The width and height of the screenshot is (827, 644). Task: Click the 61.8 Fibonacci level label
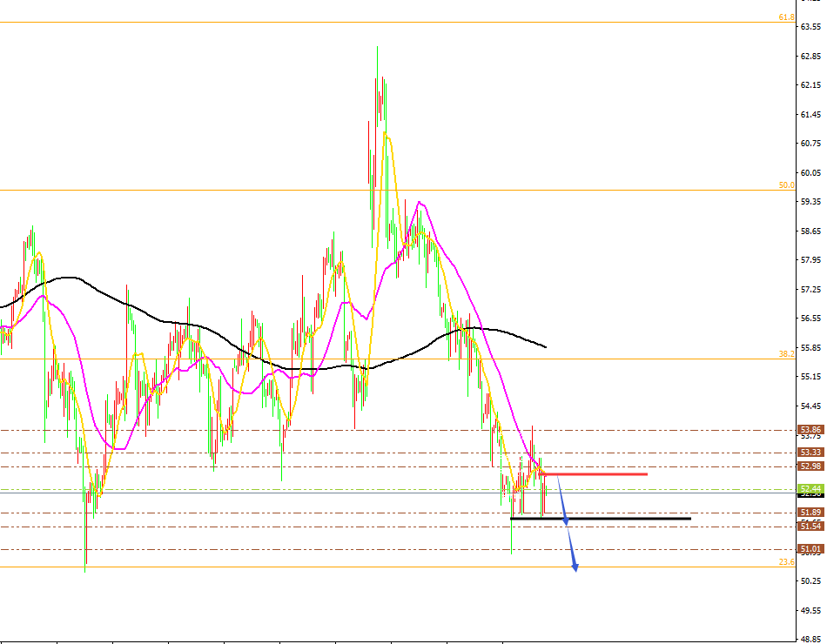click(x=786, y=17)
